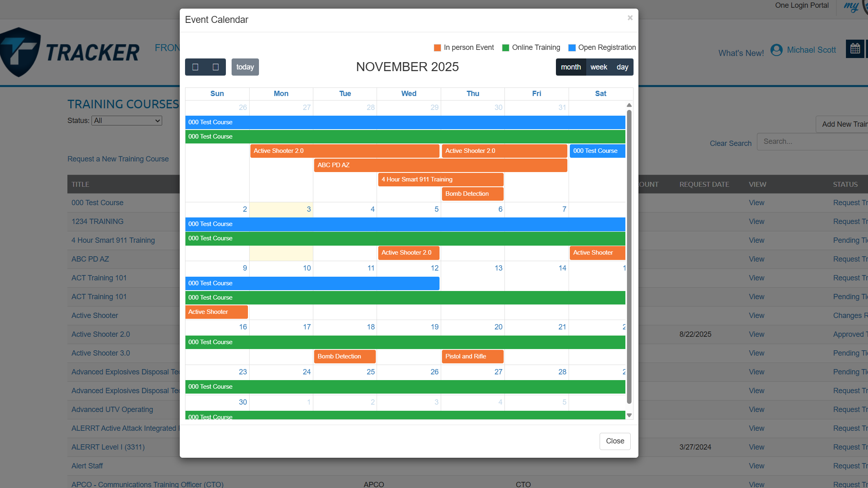Image resolution: width=868 pixels, height=488 pixels.
Task: Click the green Online Training legend swatch
Action: click(505, 48)
